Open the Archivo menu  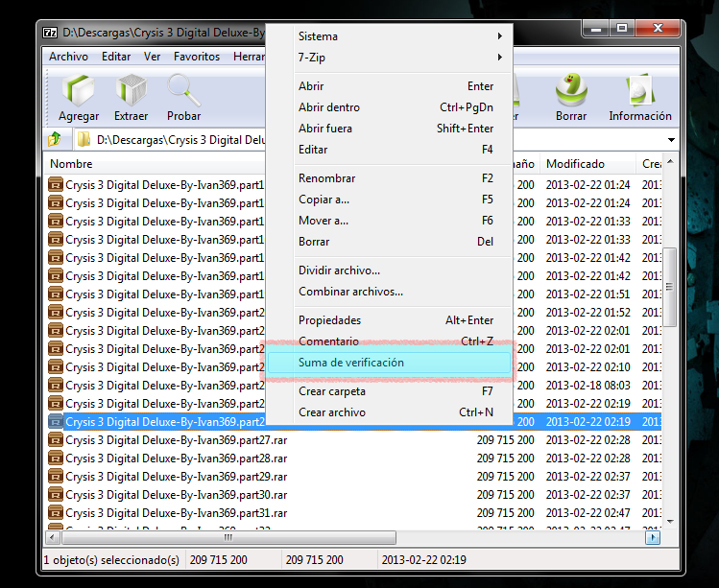click(68, 57)
